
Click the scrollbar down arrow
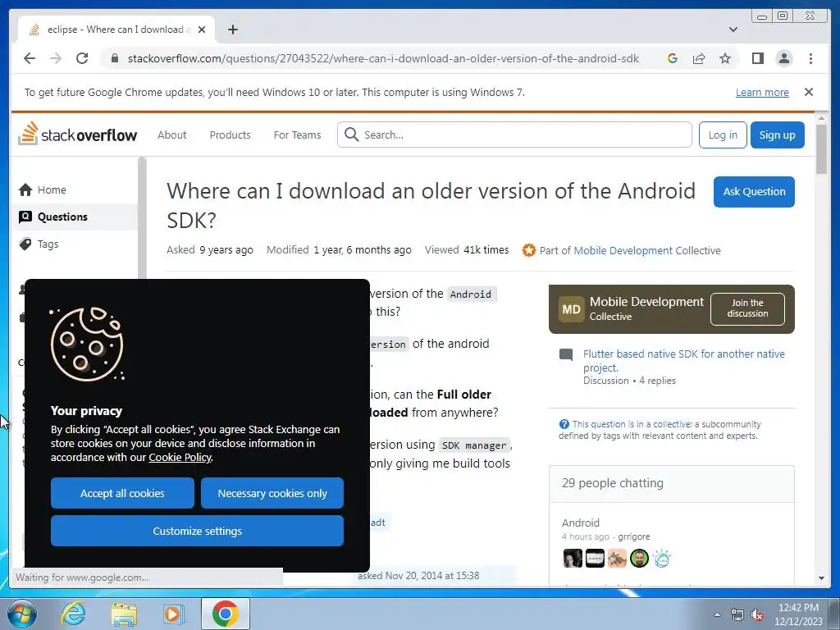[821, 578]
